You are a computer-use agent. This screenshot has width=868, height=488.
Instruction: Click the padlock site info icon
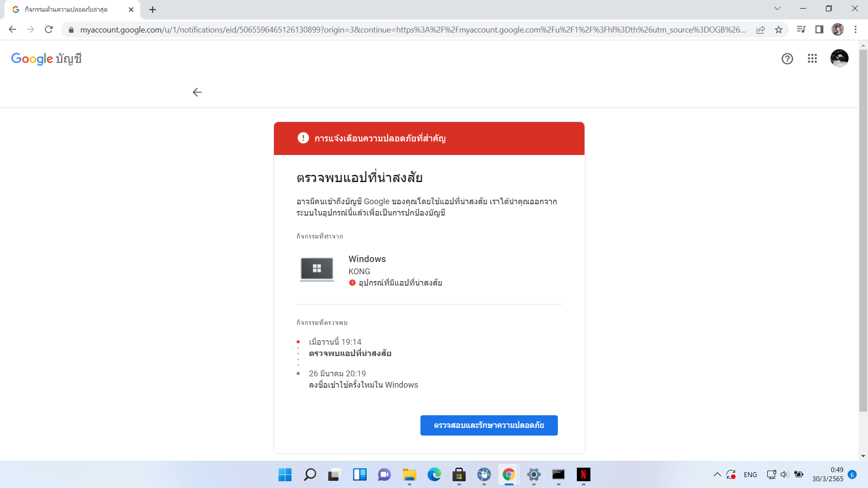pos(71,30)
